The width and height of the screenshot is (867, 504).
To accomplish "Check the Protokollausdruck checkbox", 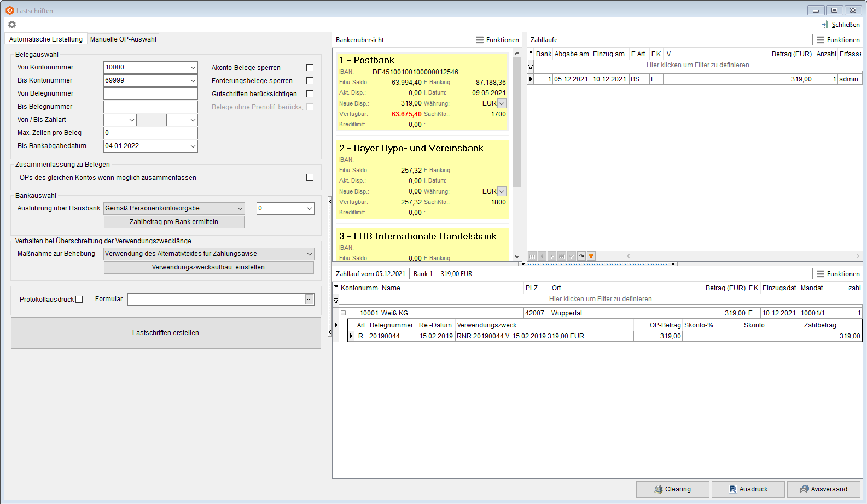I will [x=79, y=300].
